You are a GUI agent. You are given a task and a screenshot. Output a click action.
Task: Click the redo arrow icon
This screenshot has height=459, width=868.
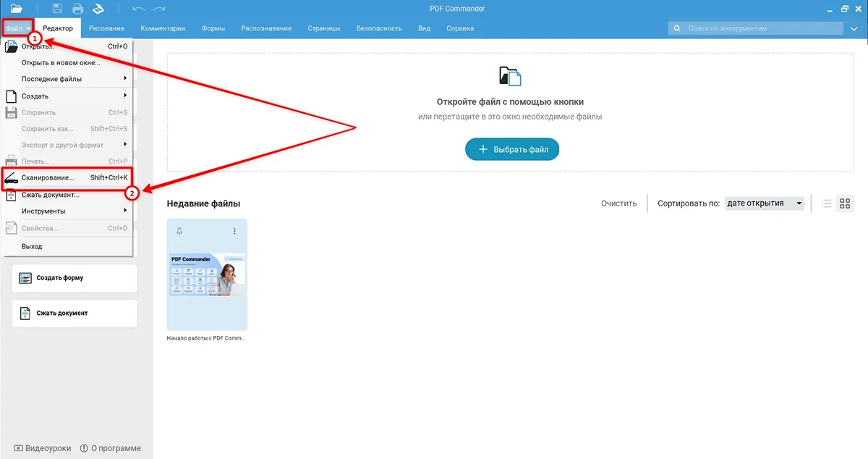point(159,9)
